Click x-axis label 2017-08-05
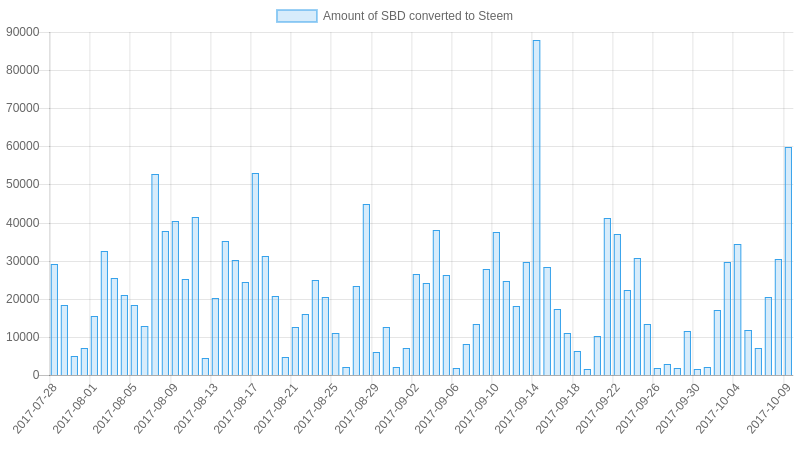 (115, 409)
